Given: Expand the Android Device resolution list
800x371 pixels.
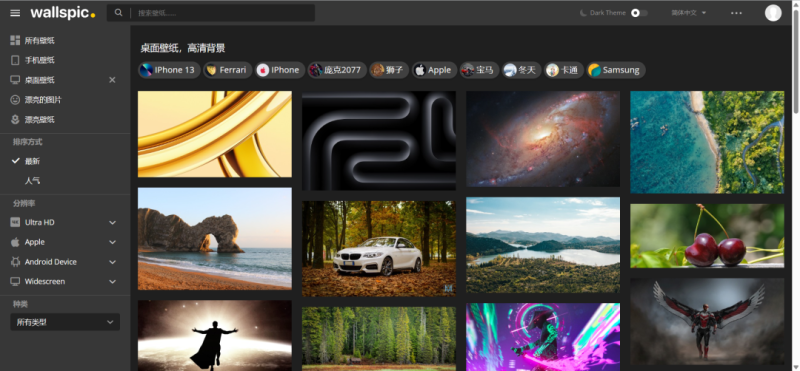Looking at the screenshot, I should pos(65,262).
